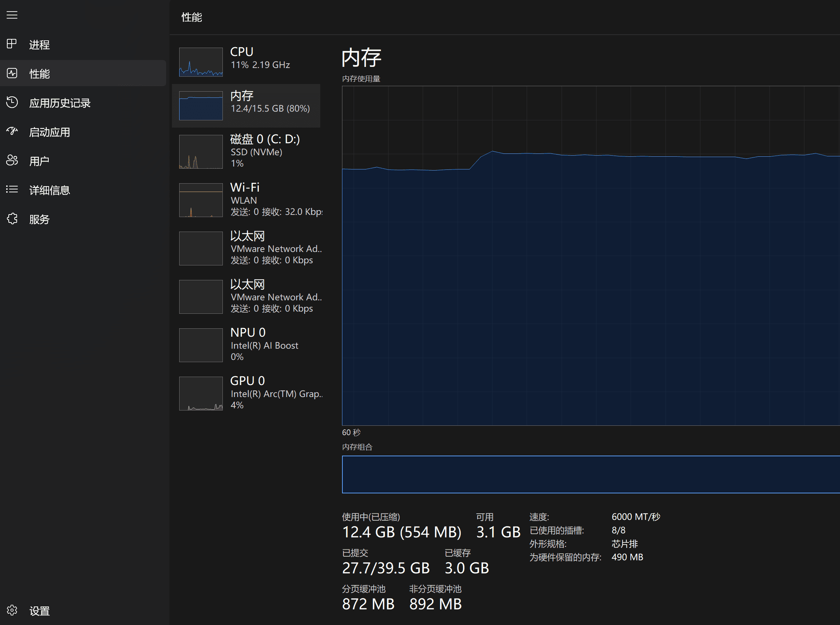This screenshot has height=625, width=840.
Task: Click the 芯片排 form factor value
Action: pyautogui.click(x=625, y=544)
